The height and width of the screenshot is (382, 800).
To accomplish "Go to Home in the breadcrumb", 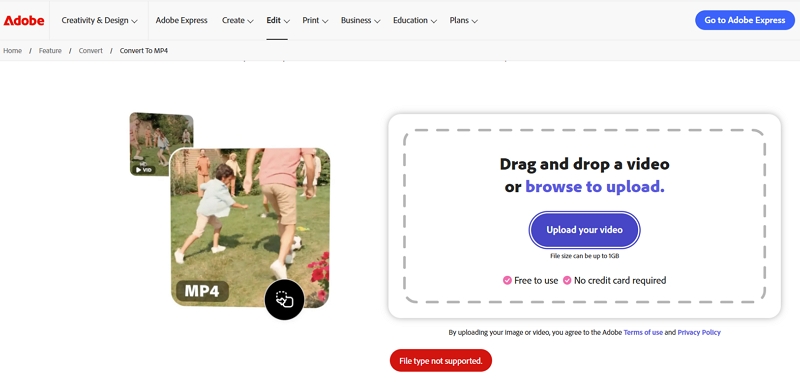I will [13, 51].
